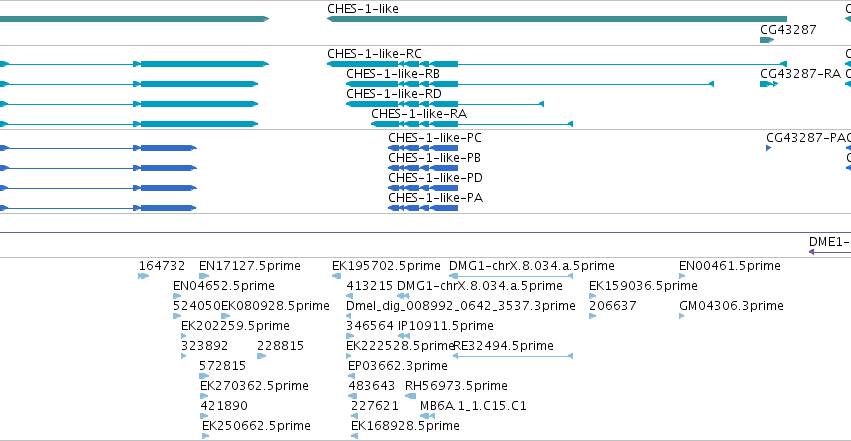Click the CHES-1-like-PC coding region glyph
This screenshot has height=441, width=851.
423,148
